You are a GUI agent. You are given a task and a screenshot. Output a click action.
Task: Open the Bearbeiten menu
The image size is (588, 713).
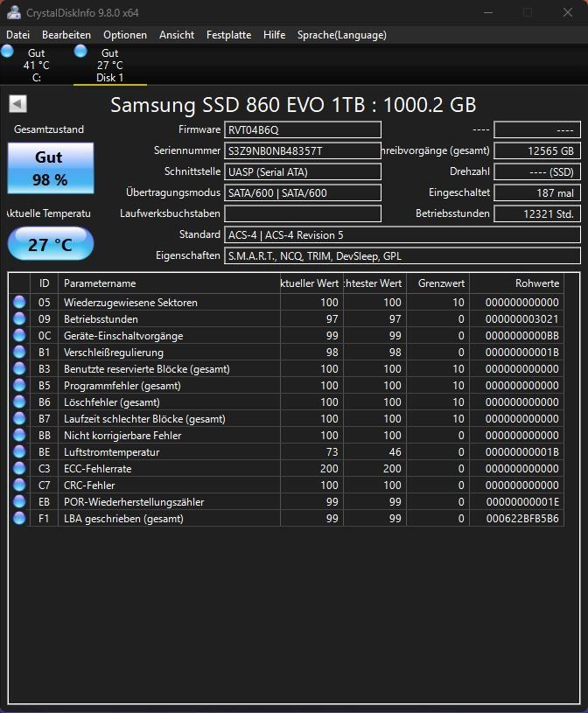pyautogui.click(x=66, y=35)
